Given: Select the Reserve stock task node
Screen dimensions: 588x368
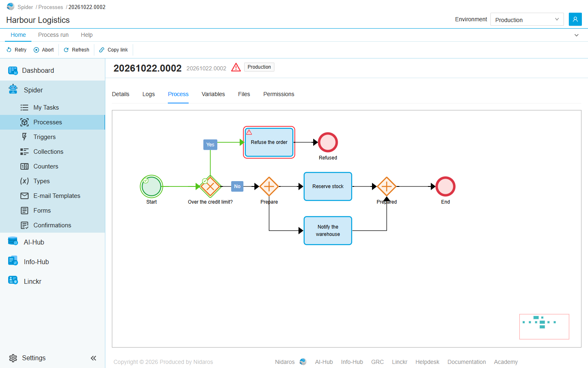Looking at the screenshot, I should (328, 186).
